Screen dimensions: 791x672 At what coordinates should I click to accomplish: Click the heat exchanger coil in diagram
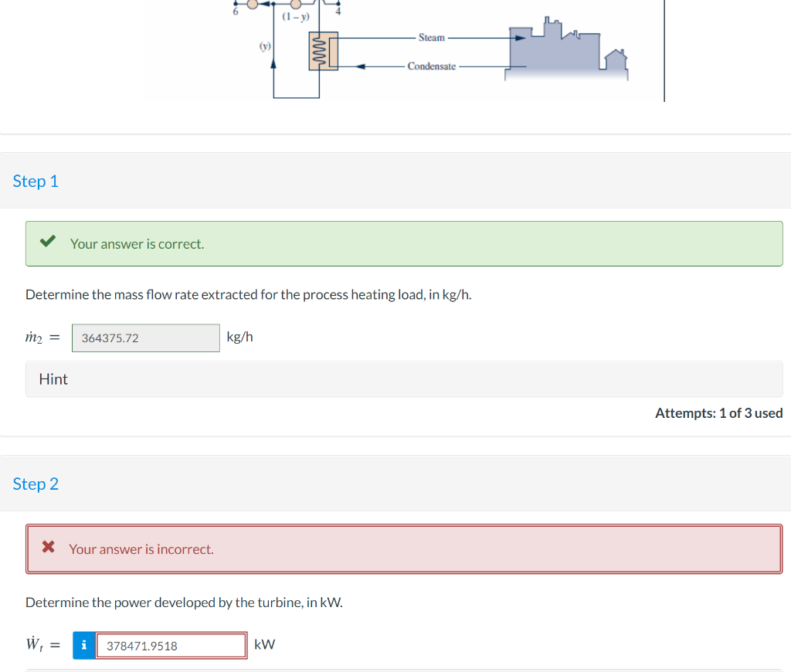click(324, 51)
